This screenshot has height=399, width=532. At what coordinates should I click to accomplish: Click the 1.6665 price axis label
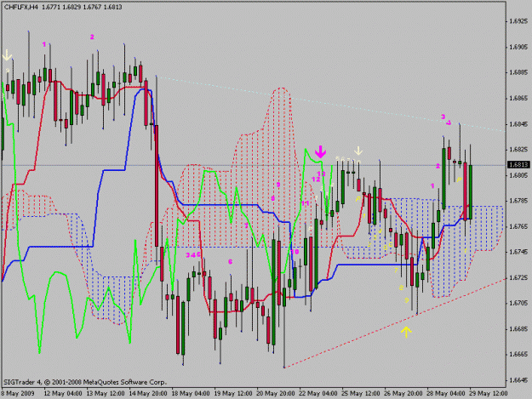click(x=518, y=354)
